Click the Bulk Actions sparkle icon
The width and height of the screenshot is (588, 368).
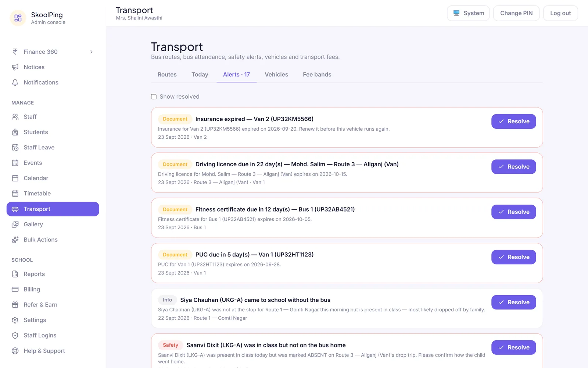click(x=15, y=240)
